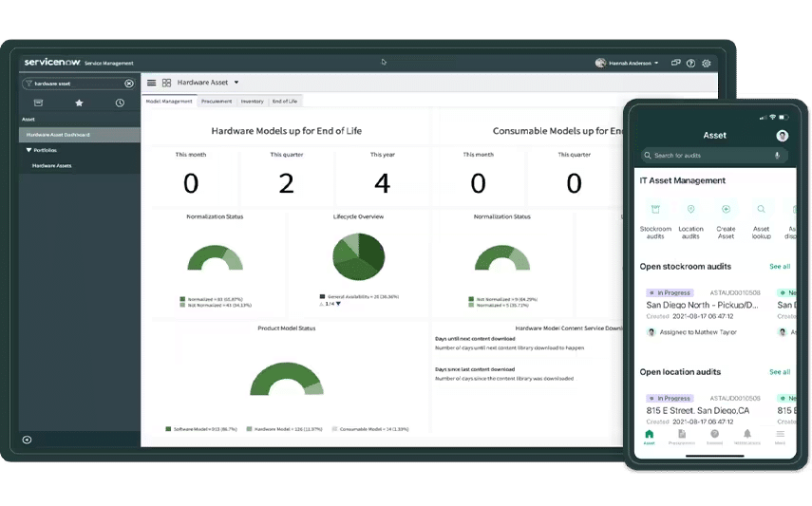Tap the Asset lookup icon
Screen dimensions: 812x506
point(761,209)
